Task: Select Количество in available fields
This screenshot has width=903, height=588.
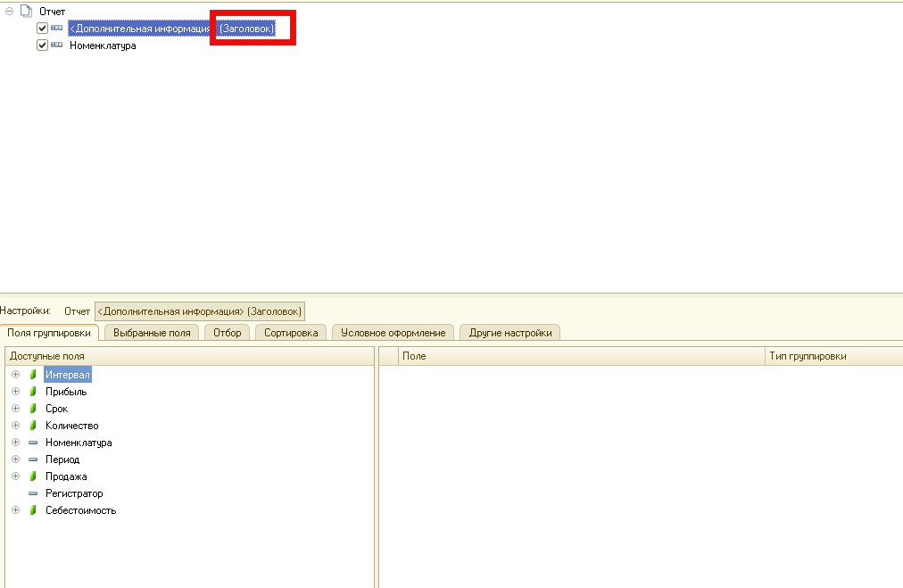Action: coord(72,426)
